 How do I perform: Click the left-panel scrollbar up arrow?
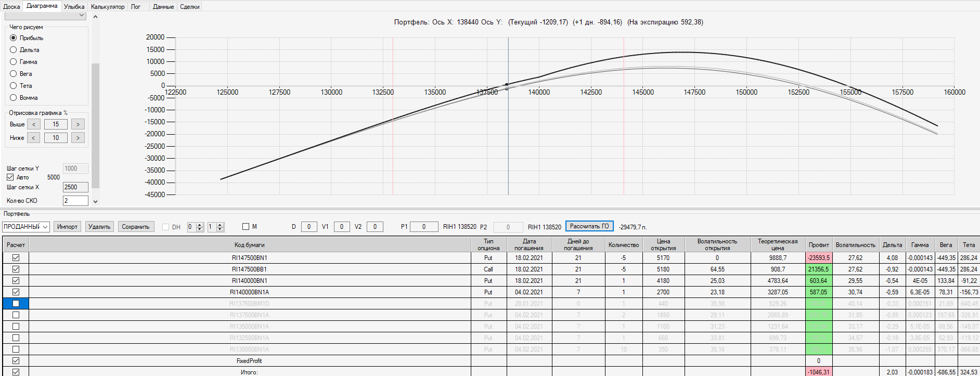[x=95, y=17]
